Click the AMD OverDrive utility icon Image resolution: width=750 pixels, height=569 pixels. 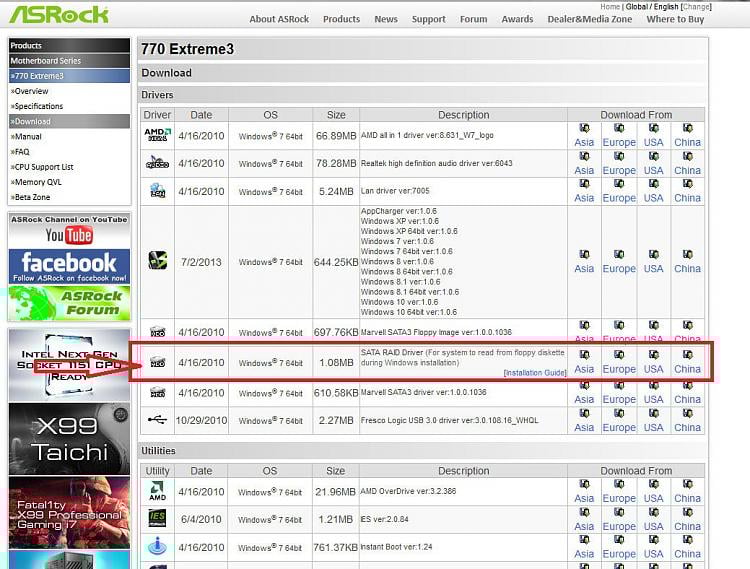tap(157, 491)
